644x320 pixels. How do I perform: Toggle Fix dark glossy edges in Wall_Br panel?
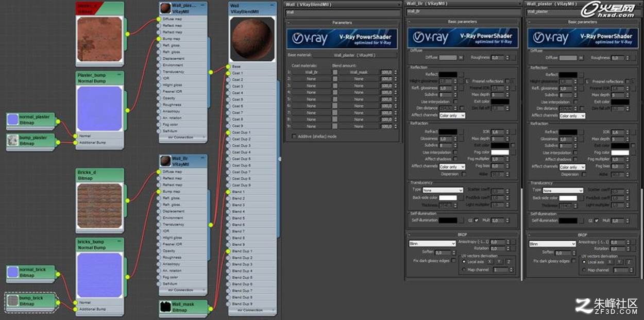pos(453,261)
